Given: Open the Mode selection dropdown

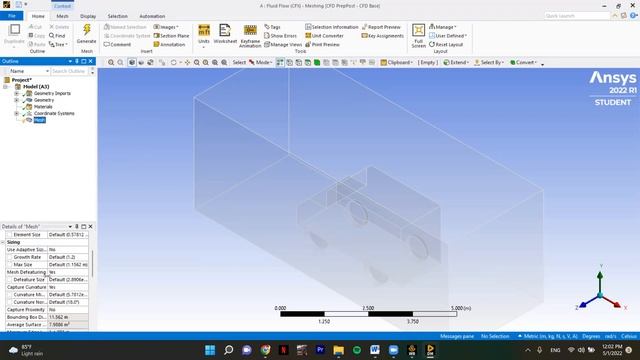Looking at the screenshot, I should tap(260, 62).
